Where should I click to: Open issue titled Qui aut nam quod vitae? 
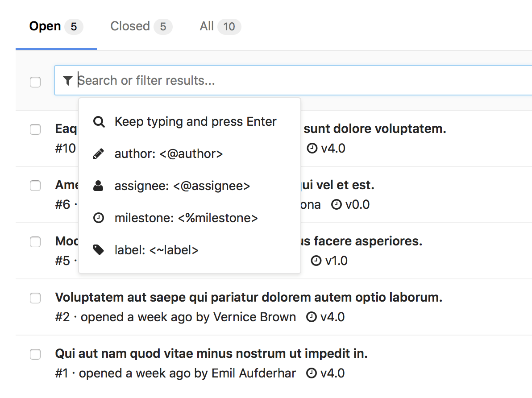(x=211, y=353)
